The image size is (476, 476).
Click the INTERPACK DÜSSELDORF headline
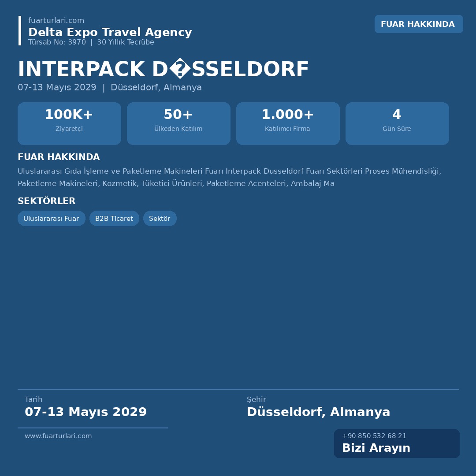coord(164,69)
